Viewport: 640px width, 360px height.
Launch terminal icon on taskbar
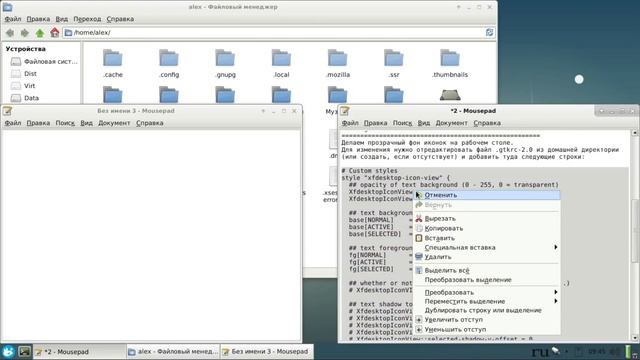(24, 351)
